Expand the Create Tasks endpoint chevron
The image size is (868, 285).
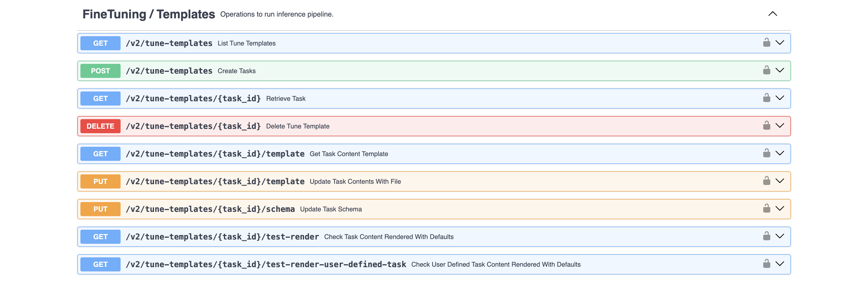(x=780, y=70)
